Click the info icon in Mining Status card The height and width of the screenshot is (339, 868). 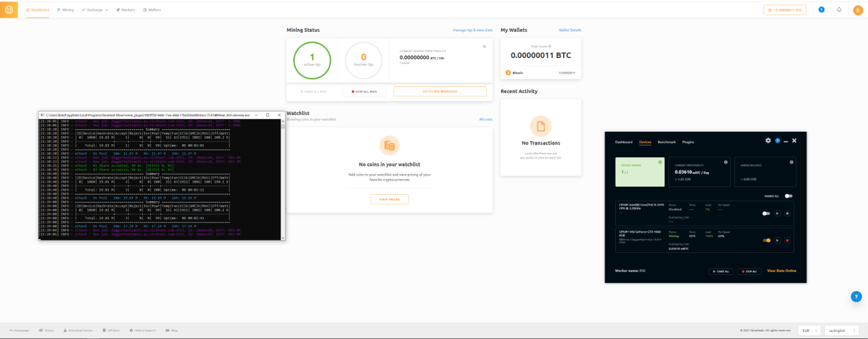tap(484, 47)
